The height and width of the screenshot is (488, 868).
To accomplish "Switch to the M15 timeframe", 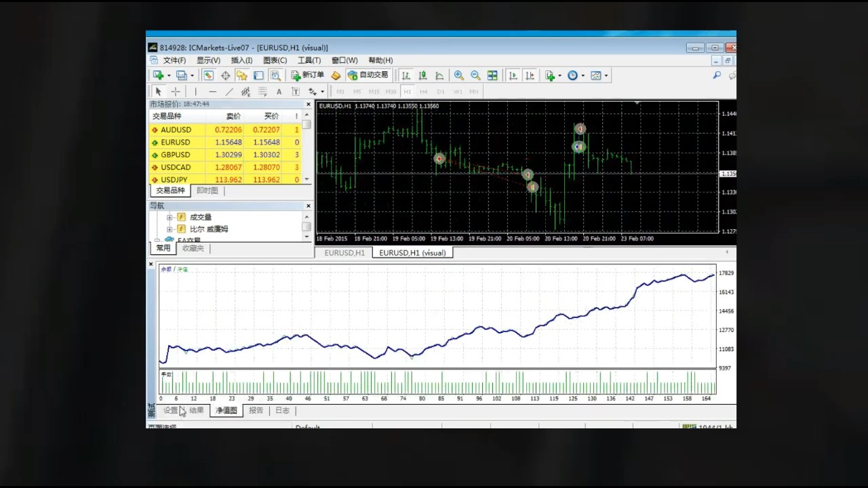I will [x=374, y=91].
